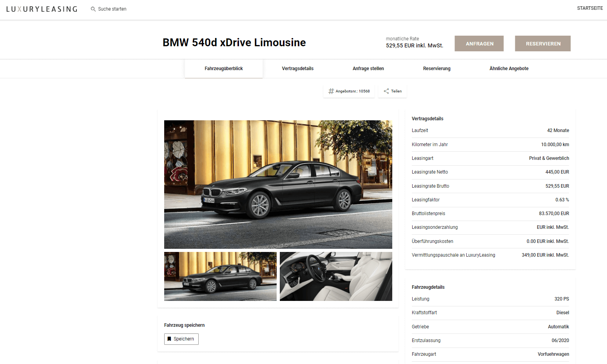Screen dimensions: 607x364
Task: Click the share icon beside Teilen
Action: (x=386, y=91)
